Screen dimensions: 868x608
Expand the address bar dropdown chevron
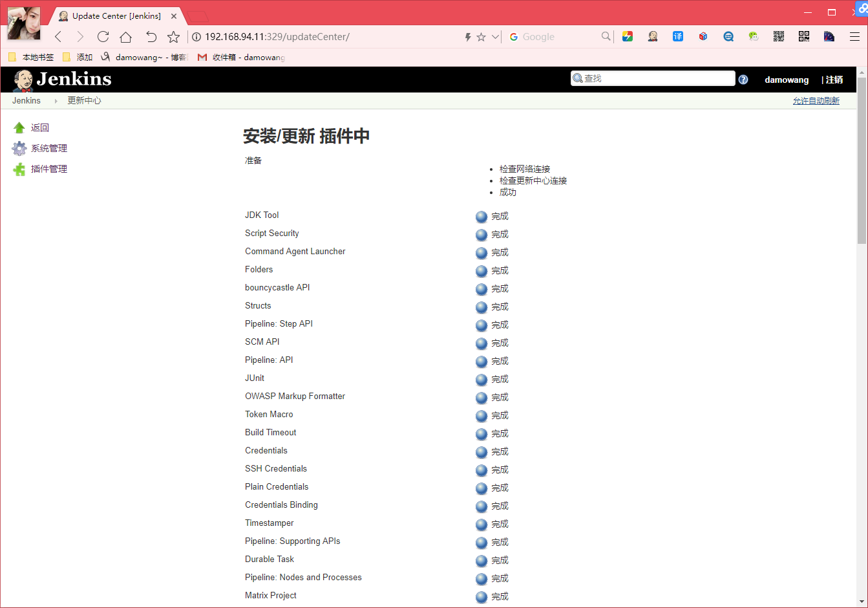496,37
